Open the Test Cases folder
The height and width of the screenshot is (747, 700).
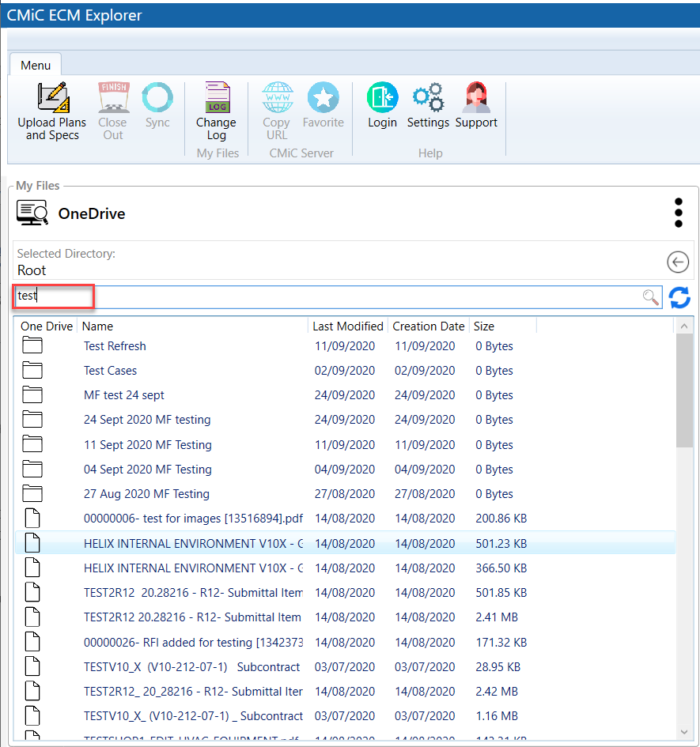coord(110,370)
